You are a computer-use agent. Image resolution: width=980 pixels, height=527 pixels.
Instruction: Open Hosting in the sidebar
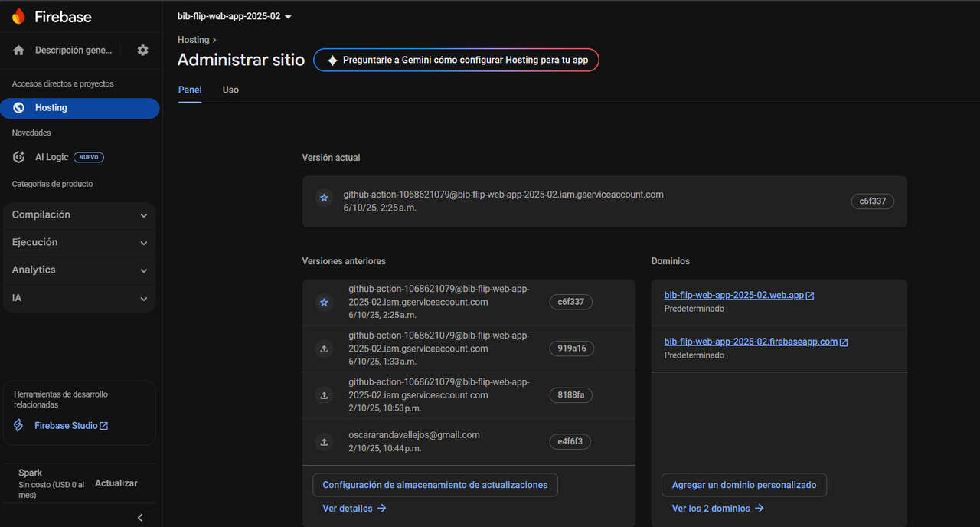pos(80,108)
